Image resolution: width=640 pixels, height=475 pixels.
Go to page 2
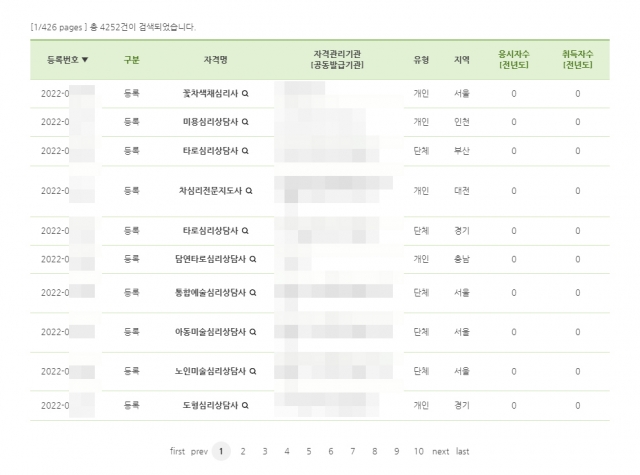tap(243, 451)
